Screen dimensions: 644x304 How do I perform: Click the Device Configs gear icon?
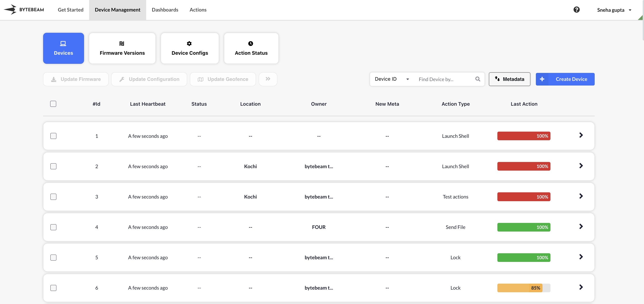pyautogui.click(x=189, y=44)
